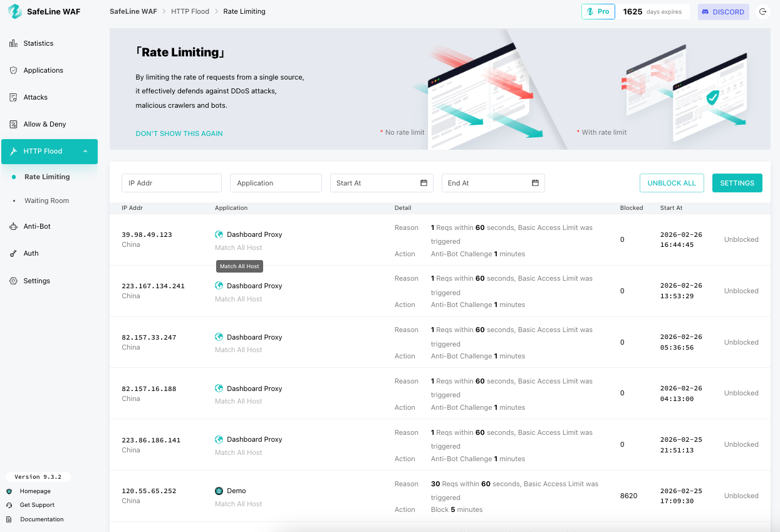Screen dimensions: 780x532
Task: Open the Waiting Room submenu item
Action: [x=46, y=201]
